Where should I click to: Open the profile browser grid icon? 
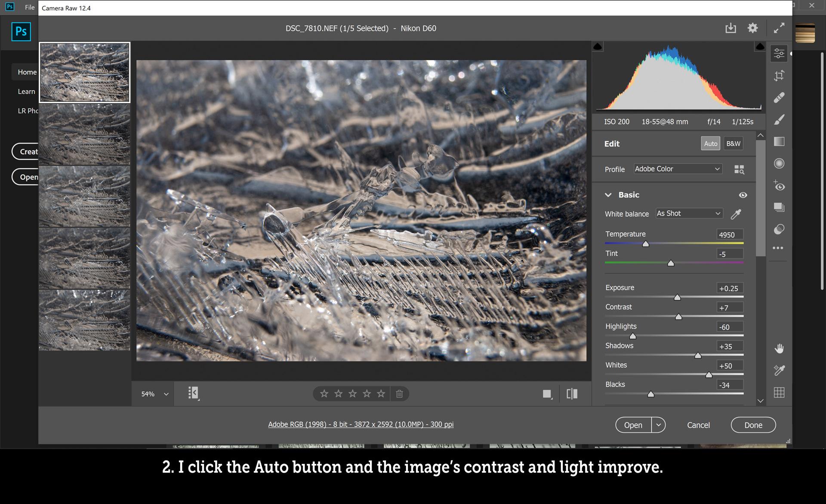tap(740, 169)
